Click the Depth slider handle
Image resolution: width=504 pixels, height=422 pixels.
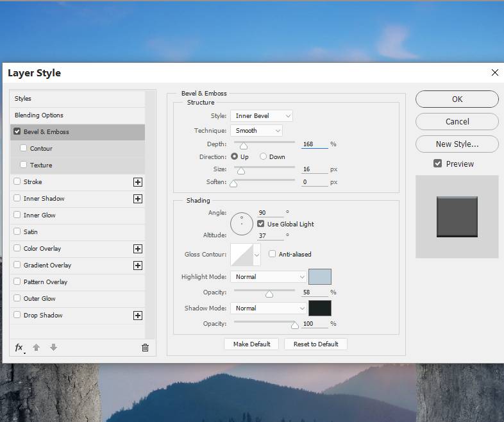[244, 146]
